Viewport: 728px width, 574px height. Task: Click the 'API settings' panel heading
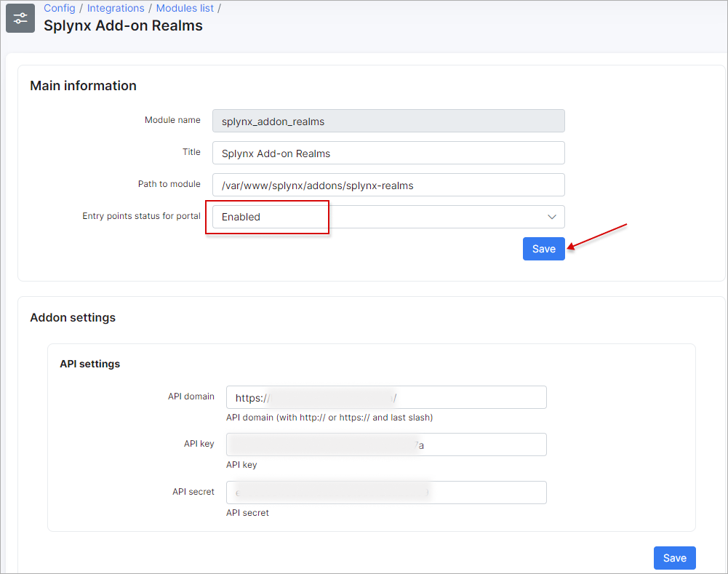pos(89,364)
